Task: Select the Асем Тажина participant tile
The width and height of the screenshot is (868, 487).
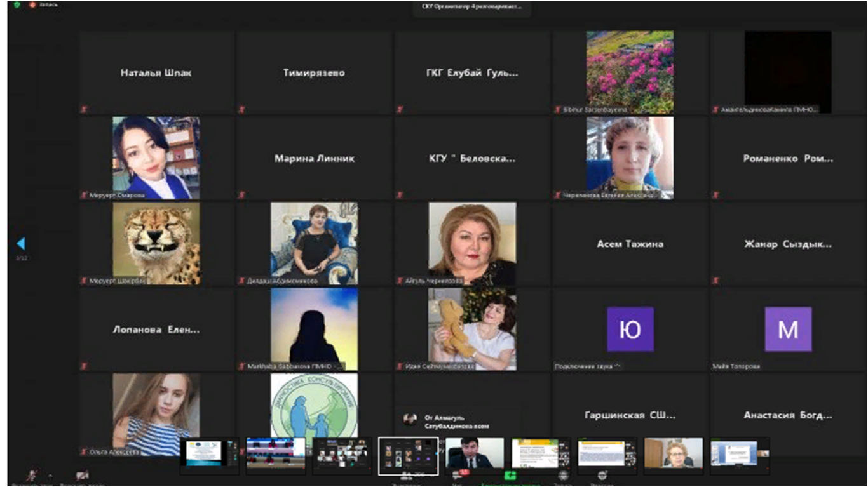Action: click(630, 243)
